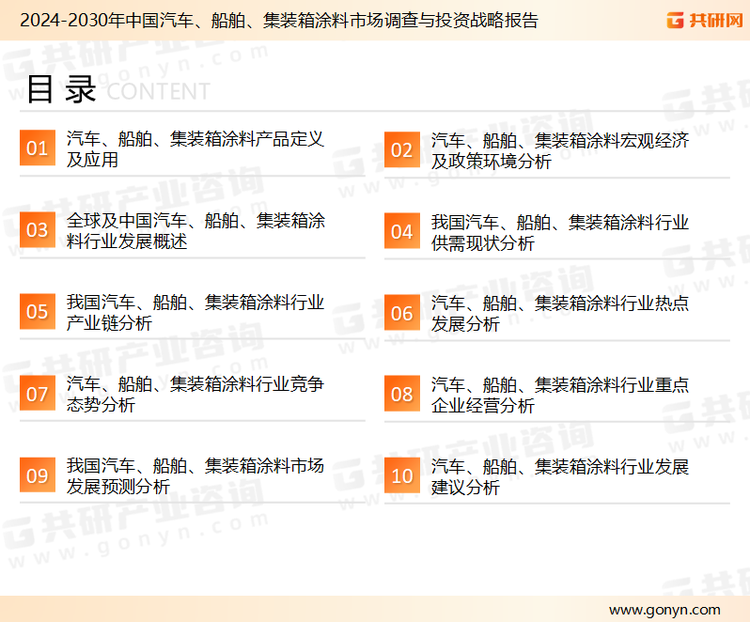Click the orange 10 chapter number box
This screenshot has height=622, width=750.
402,476
